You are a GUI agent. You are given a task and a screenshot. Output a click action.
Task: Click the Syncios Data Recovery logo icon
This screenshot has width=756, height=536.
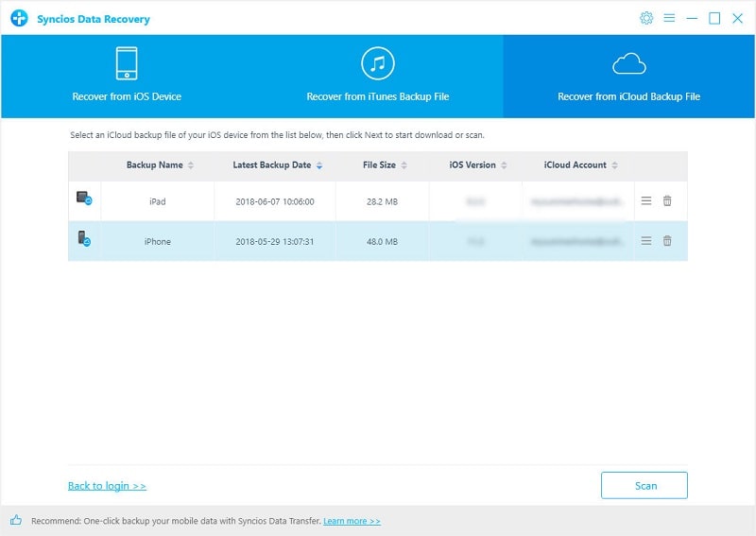tap(19, 18)
